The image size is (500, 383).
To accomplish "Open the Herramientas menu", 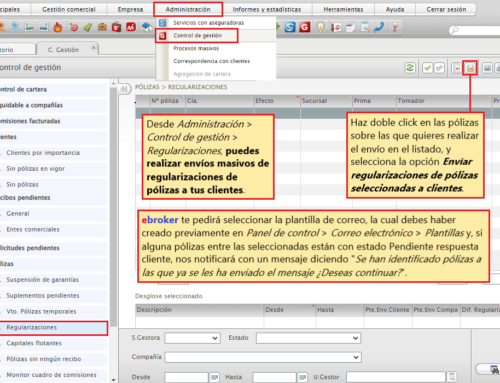I will [x=343, y=9].
